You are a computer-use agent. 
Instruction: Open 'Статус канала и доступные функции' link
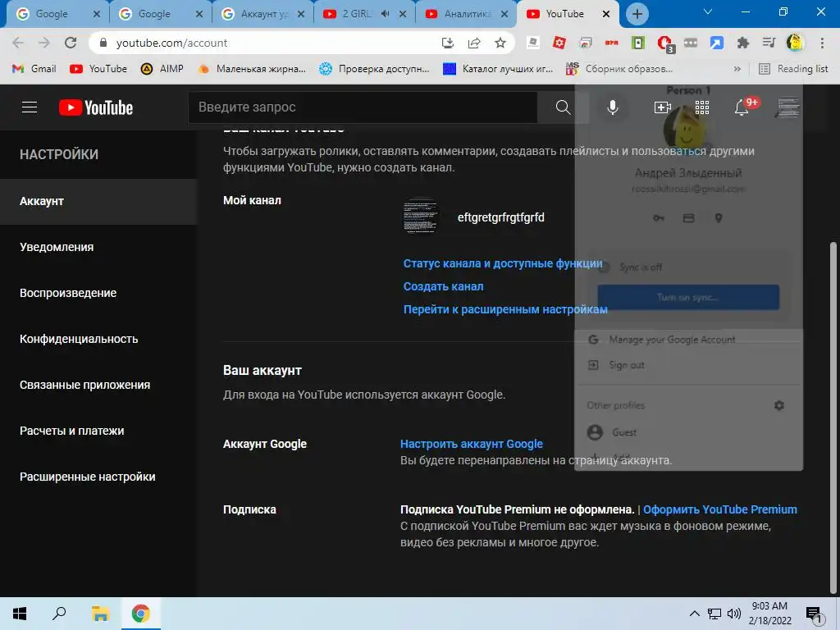click(503, 263)
